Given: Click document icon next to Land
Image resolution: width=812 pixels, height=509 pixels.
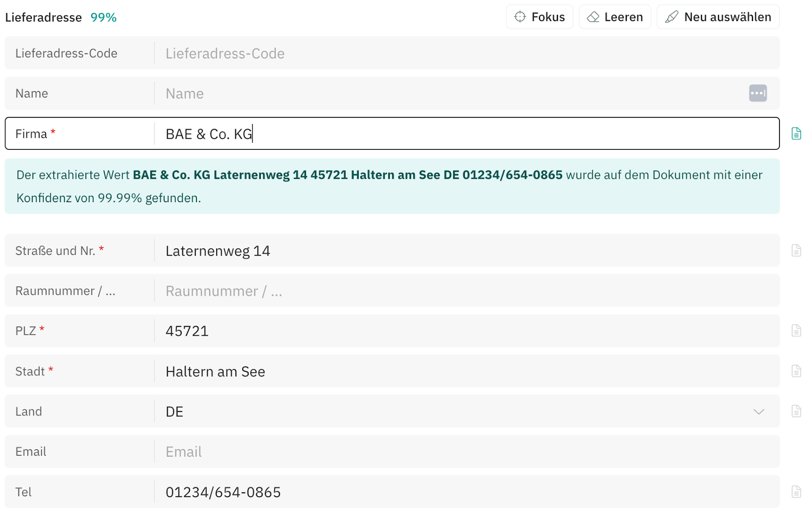Looking at the screenshot, I should point(796,411).
